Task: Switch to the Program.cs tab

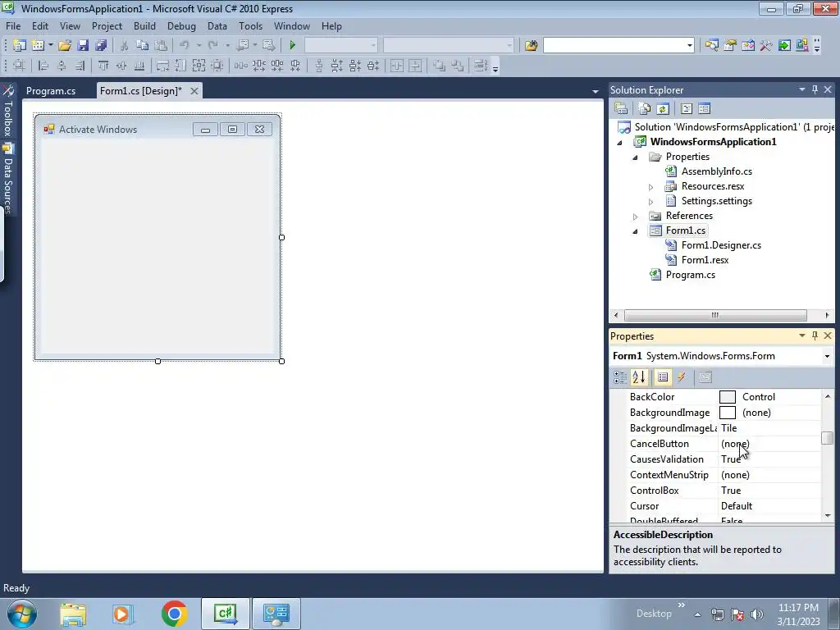Action: pyautogui.click(x=51, y=90)
